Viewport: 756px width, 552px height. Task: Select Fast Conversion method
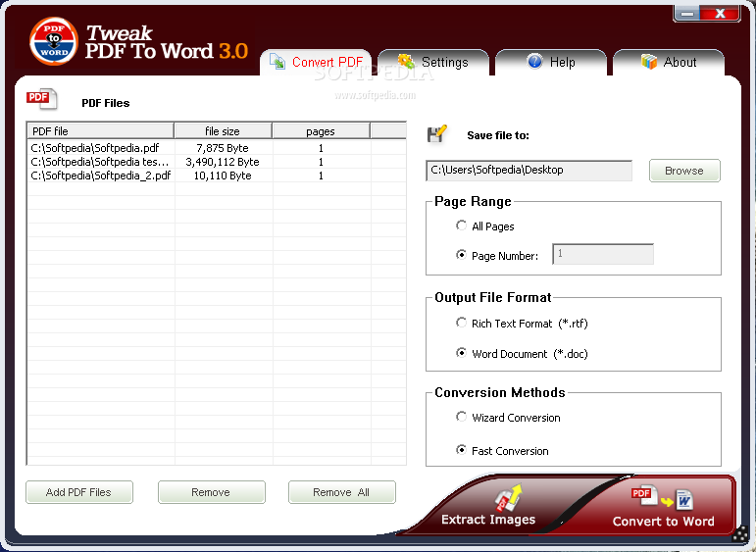(x=462, y=450)
